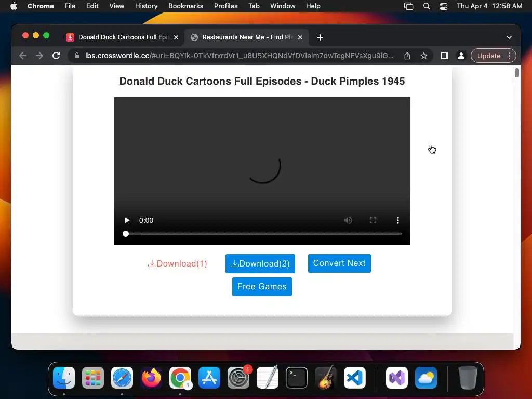Open the File menu

point(70,6)
